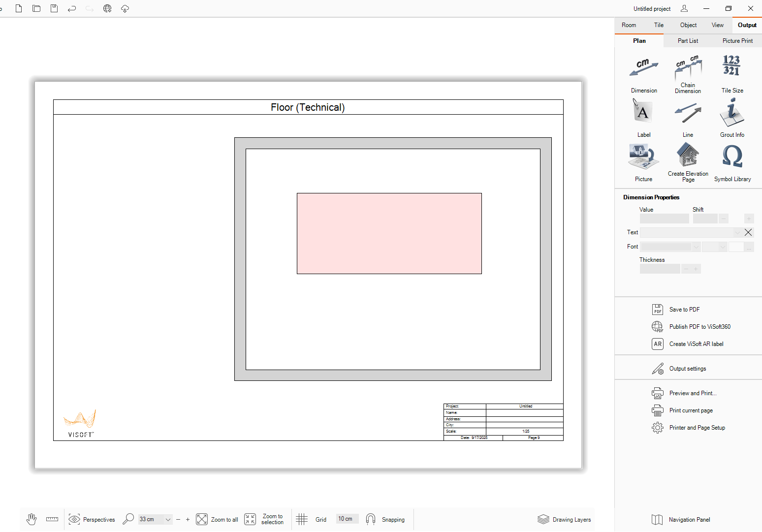Open the Room tab

(x=629, y=25)
